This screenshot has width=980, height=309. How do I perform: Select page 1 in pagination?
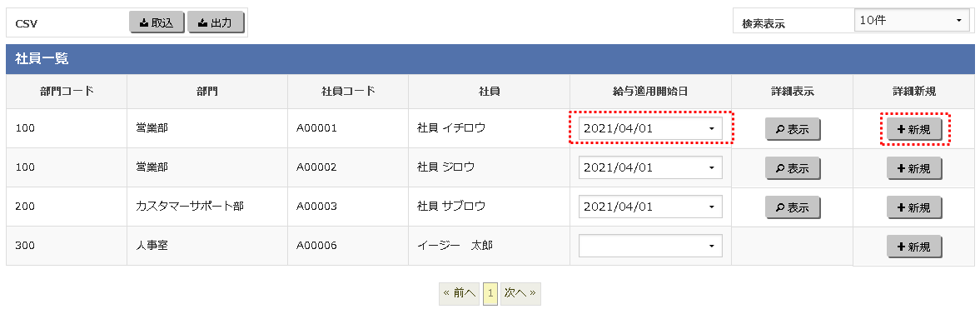(490, 292)
